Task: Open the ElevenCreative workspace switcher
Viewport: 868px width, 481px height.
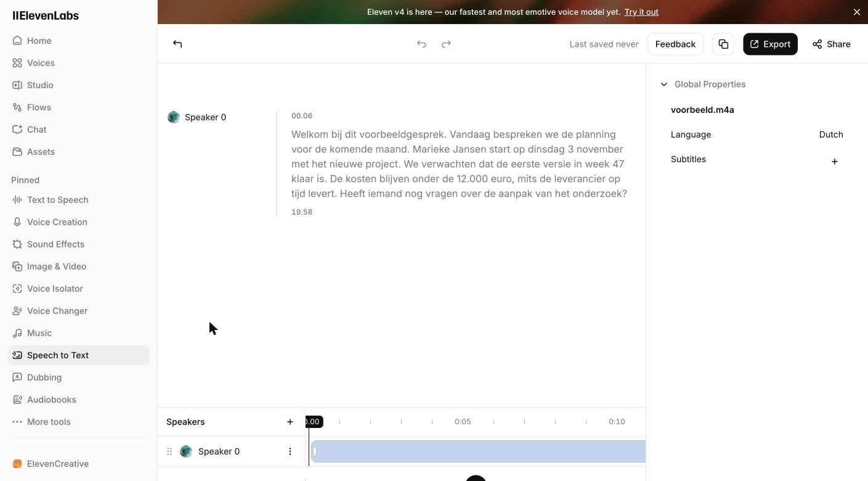Action: coord(78,464)
